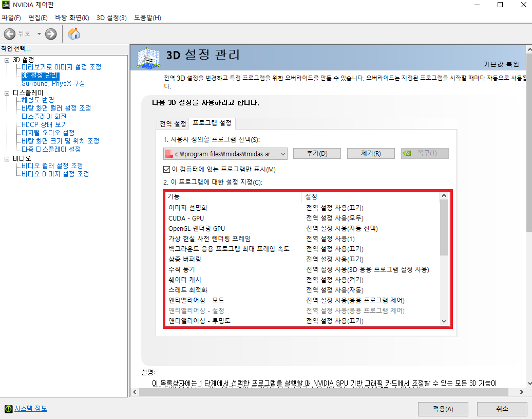Select the 수직 동기 row
Viewport: 532px width, 419px height.
pyautogui.click(x=302, y=269)
